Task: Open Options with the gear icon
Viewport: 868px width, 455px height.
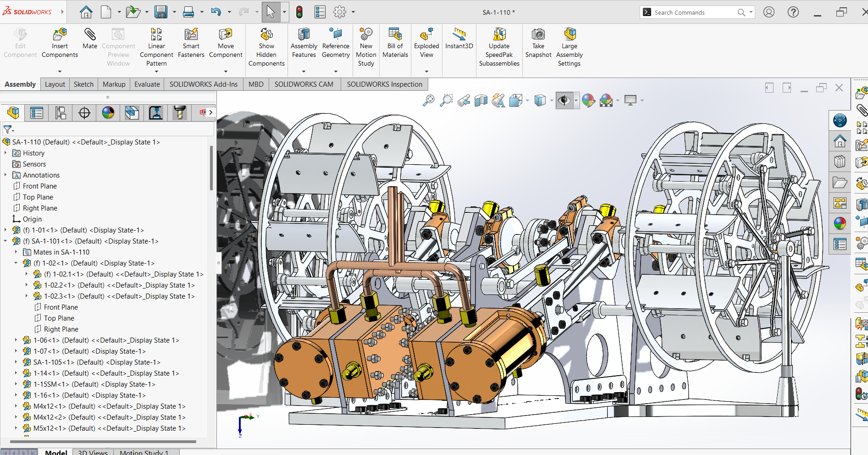Action: [340, 12]
